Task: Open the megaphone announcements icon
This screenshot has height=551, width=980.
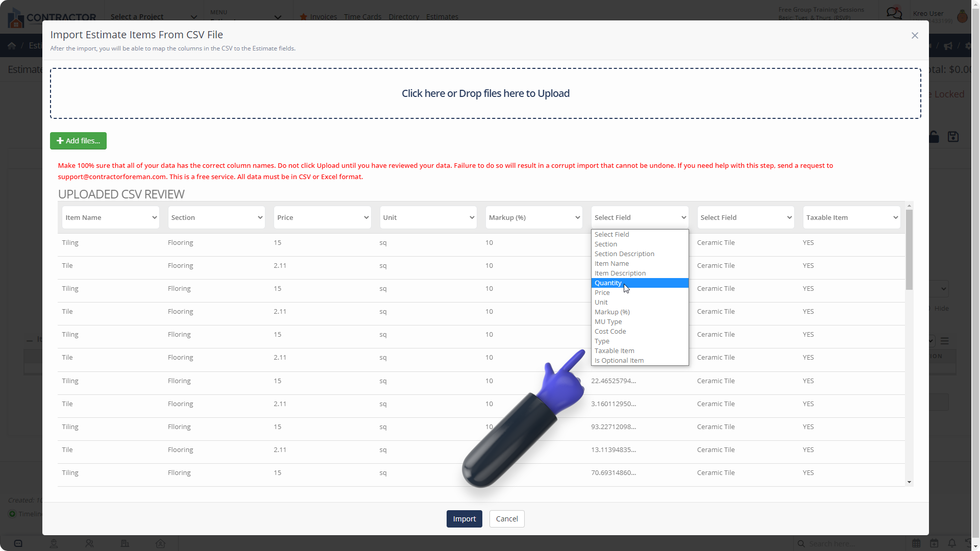Action: tap(948, 45)
